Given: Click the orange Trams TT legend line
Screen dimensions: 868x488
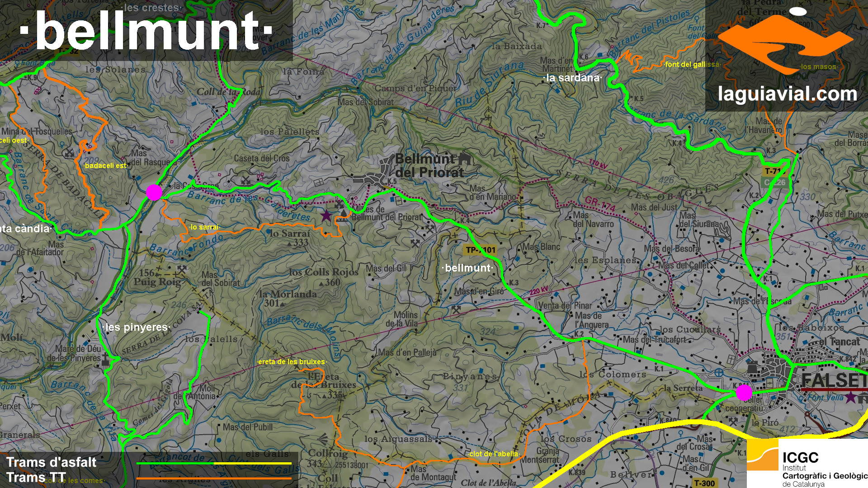Looking at the screenshot, I should (214, 478).
